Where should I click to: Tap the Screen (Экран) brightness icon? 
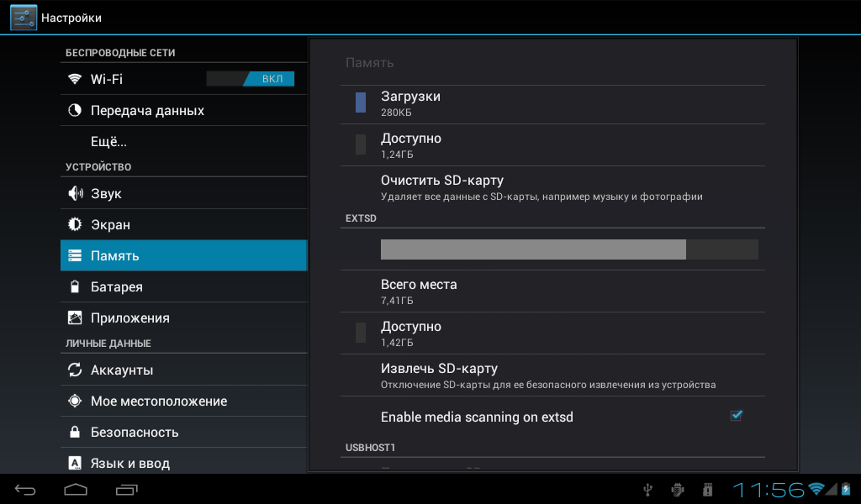pyautogui.click(x=75, y=225)
